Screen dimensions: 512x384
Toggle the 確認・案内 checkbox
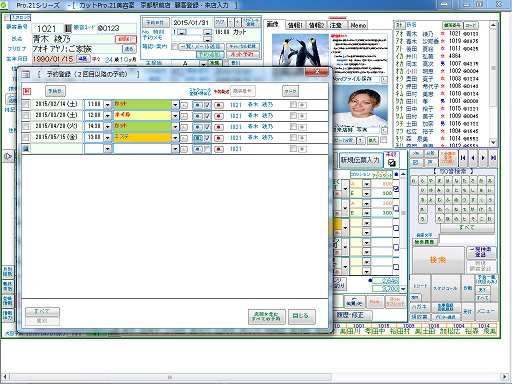(x=174, y=47)
